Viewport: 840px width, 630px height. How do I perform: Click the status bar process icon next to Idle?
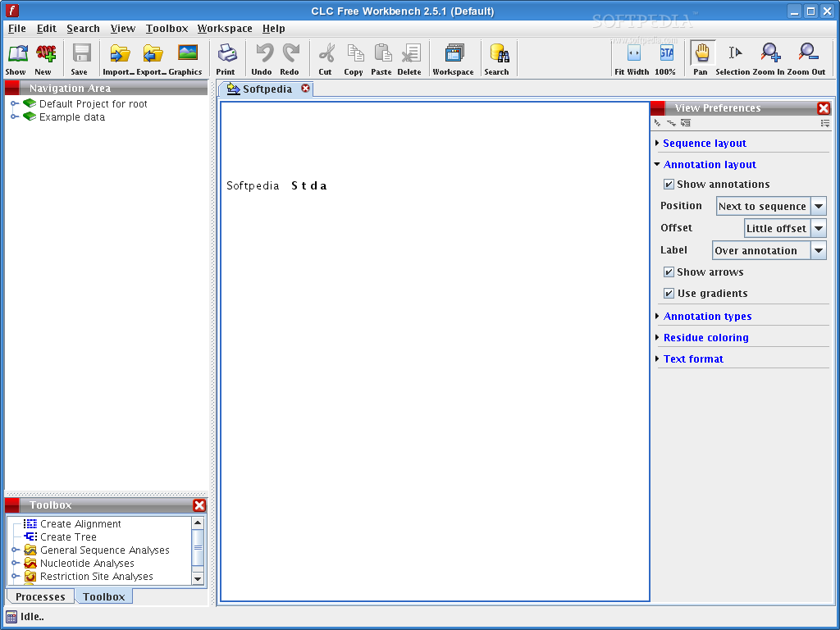click(x=11, y=617)
